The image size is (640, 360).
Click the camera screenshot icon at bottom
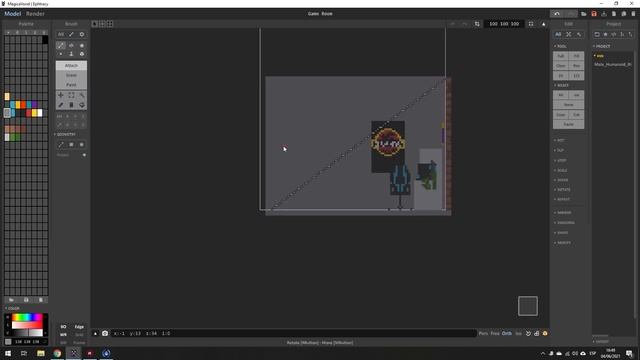[105, 333]
